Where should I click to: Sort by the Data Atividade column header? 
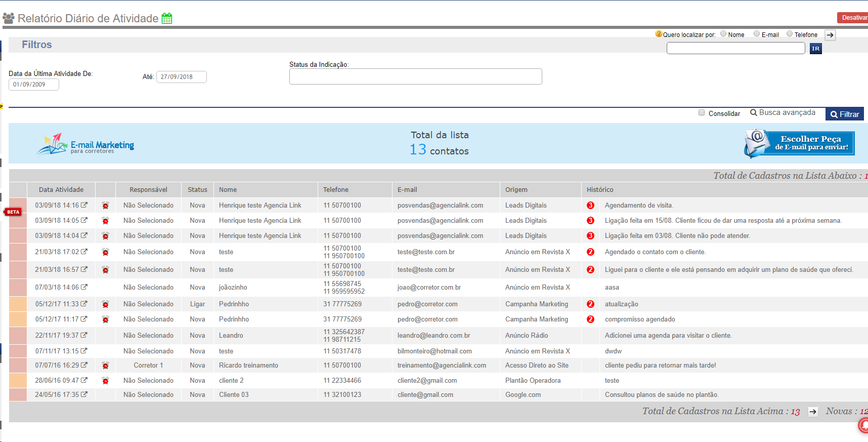coord(61,190)
